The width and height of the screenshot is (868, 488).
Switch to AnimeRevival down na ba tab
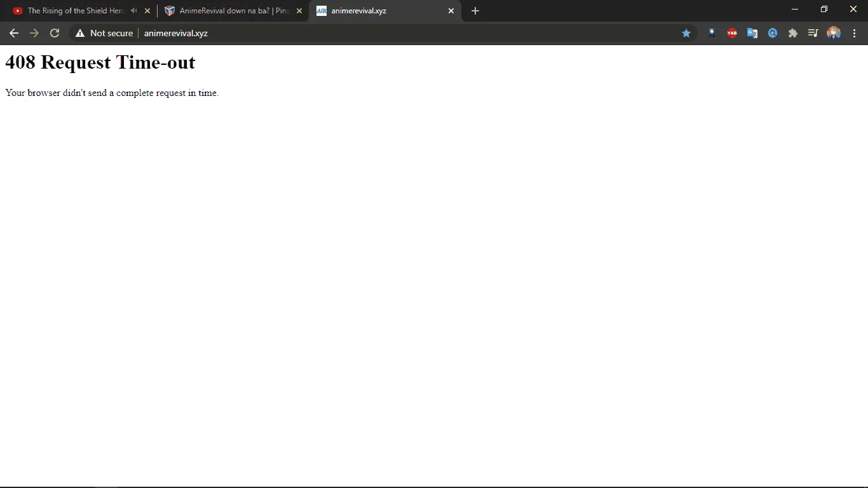(234, 11)
